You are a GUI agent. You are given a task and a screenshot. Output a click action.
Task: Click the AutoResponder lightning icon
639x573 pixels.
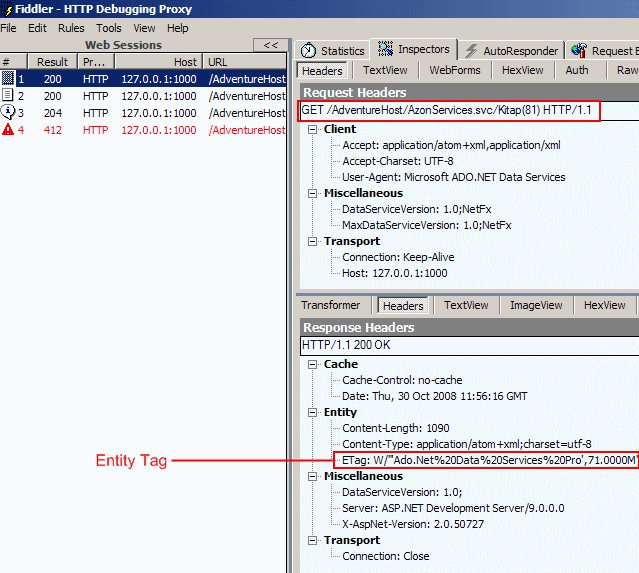(471, 50)
